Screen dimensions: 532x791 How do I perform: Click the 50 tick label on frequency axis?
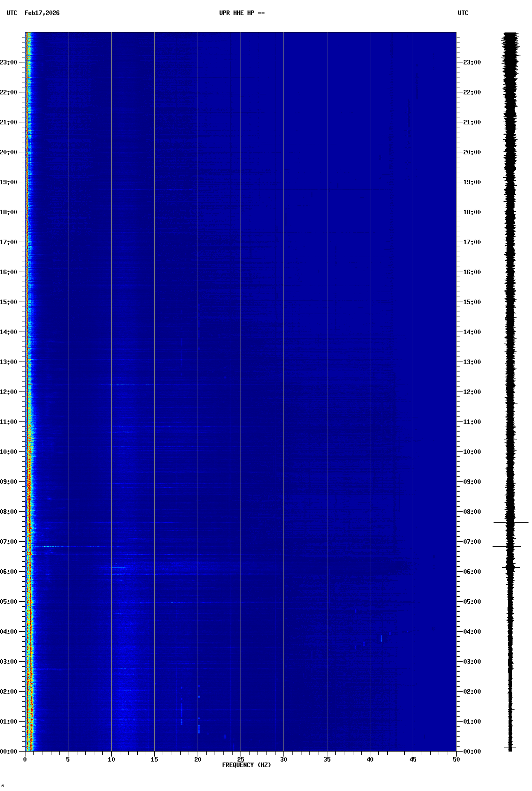[456, 760]
